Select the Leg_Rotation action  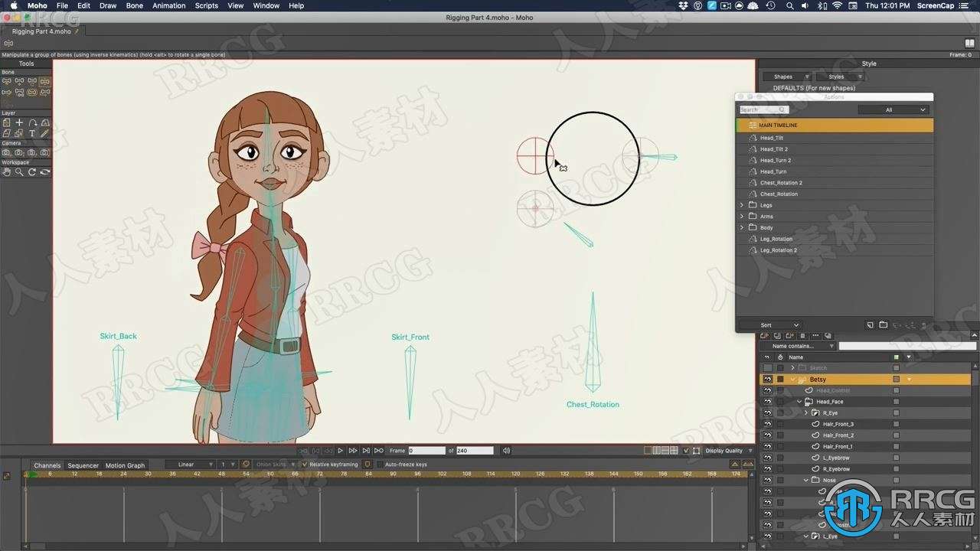(835, 239)
